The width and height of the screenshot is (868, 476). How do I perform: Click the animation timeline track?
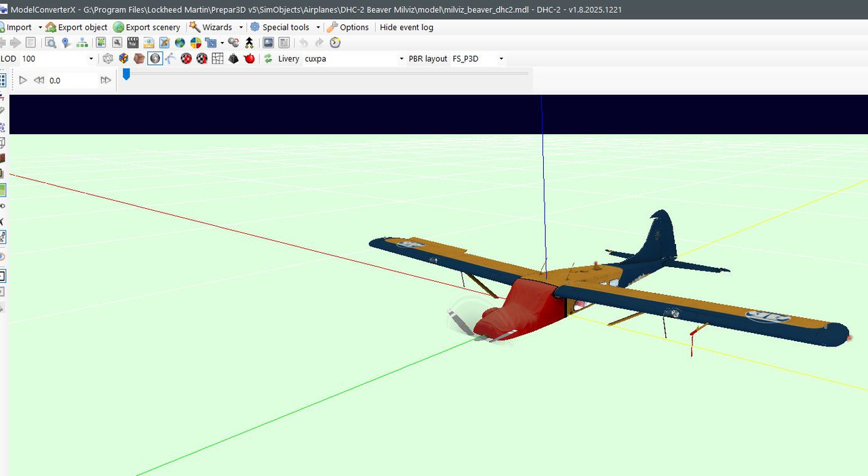[325, 73]
